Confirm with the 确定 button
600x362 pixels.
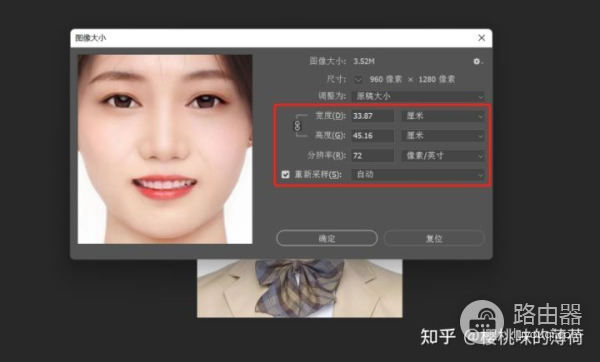[x=327, y=238]
